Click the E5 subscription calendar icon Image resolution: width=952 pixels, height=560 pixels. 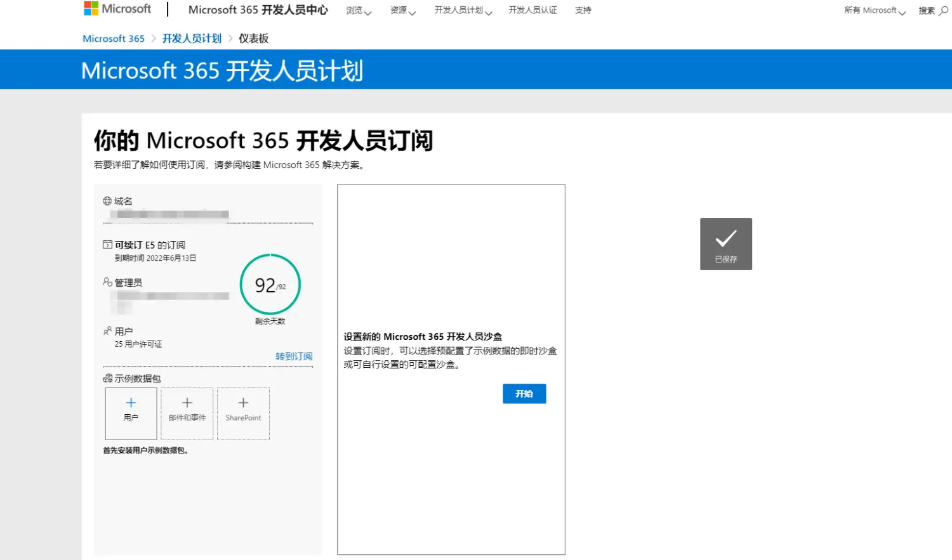pos(107,244)
